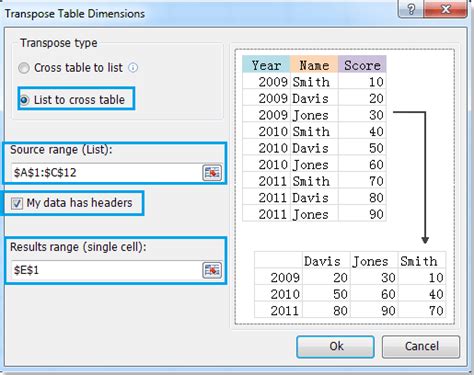Screen dimensions: 474x375
Task: Open range selector icon for Results range
Action: [x=212, y=270]
